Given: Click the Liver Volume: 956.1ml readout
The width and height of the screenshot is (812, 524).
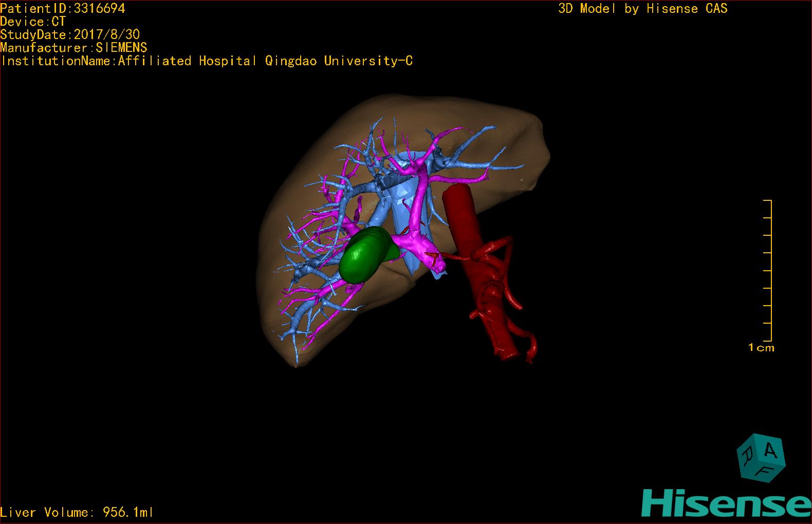Looking at the screenshot, I should [x=77, y=512].
